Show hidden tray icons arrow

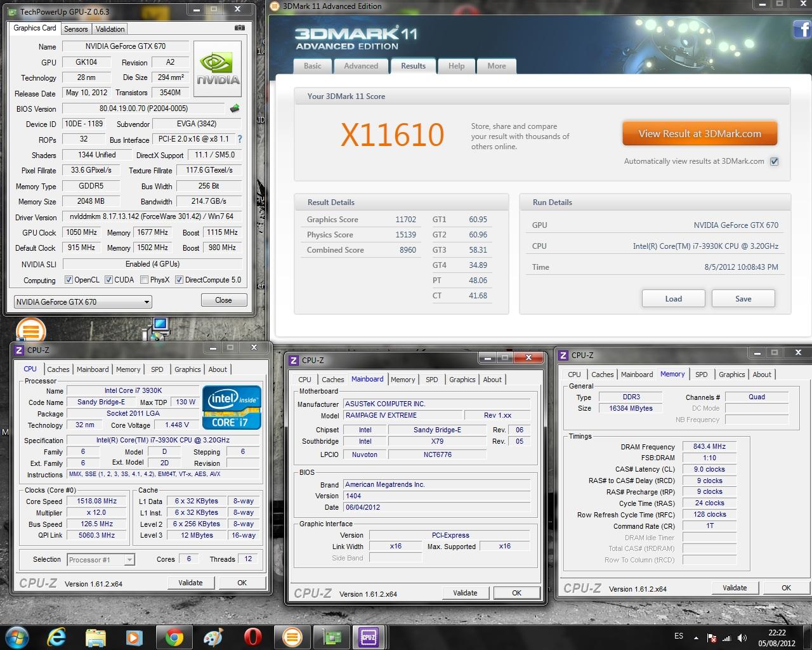pos(697,638)
